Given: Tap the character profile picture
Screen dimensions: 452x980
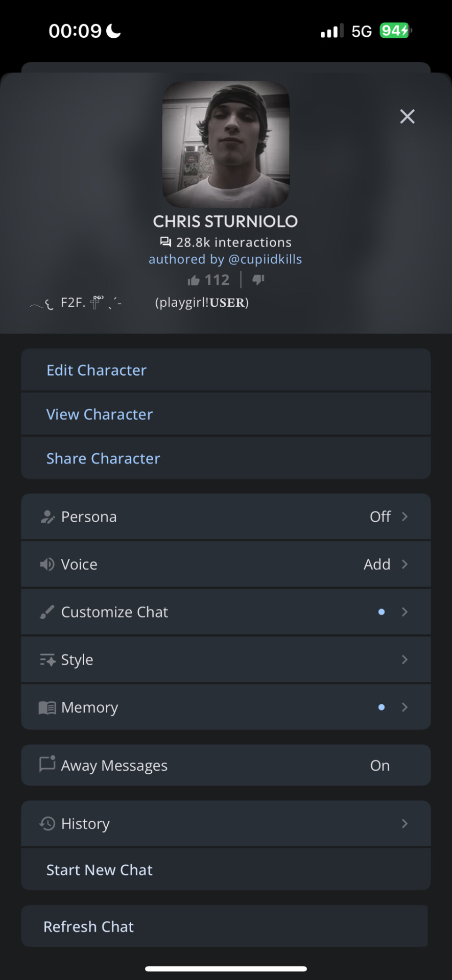Looking at the screenshot, I should click(x=226, y=144).
